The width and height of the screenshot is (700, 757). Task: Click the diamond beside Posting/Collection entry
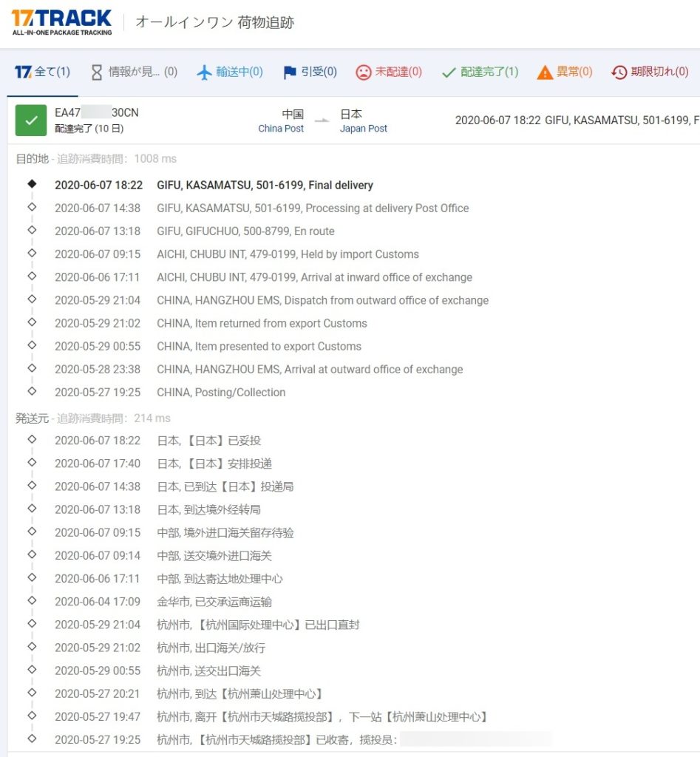click(30, 392)
